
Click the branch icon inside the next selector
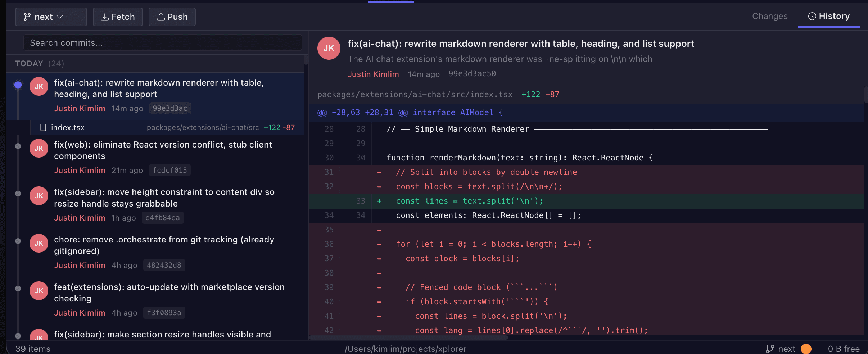(x=27, y=17)
